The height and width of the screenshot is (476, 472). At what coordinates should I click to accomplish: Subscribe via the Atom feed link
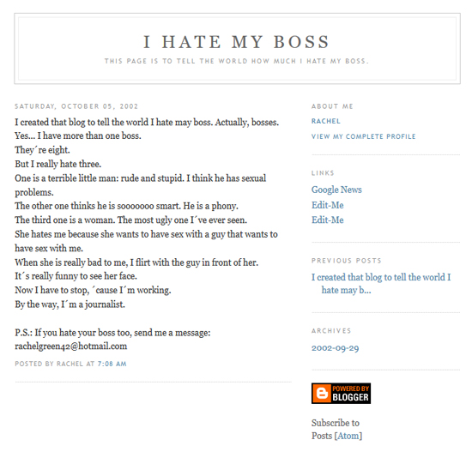[x=348, y=436]
